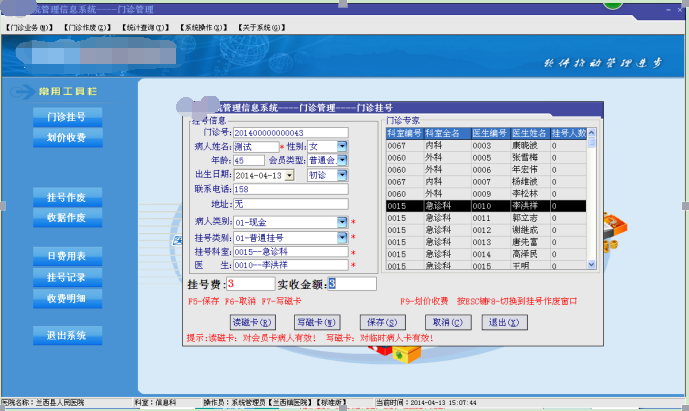Viewport: 689px width, 411px height.
Task: Expand the 会员类型 dropdown
Action: click(x=342, y=160)
